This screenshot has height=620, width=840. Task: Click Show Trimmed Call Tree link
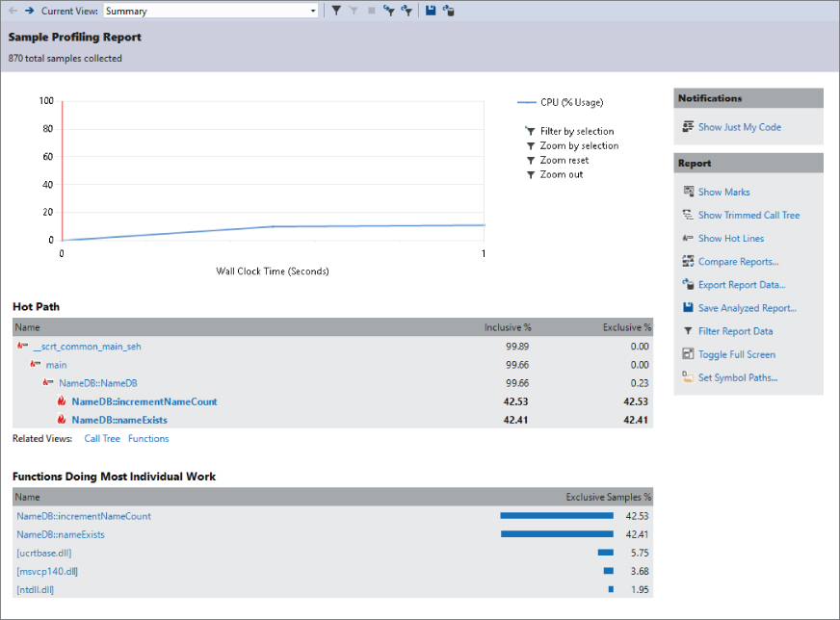tap(748, 216)
